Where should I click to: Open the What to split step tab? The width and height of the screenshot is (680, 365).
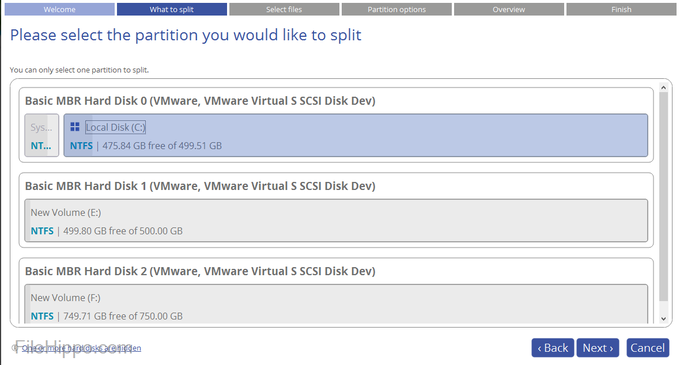pyautogui.click(x=172, y=9)
